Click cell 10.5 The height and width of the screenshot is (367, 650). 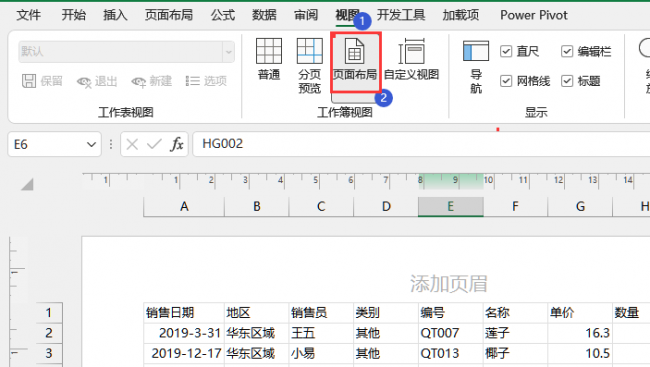coord(580,353)
